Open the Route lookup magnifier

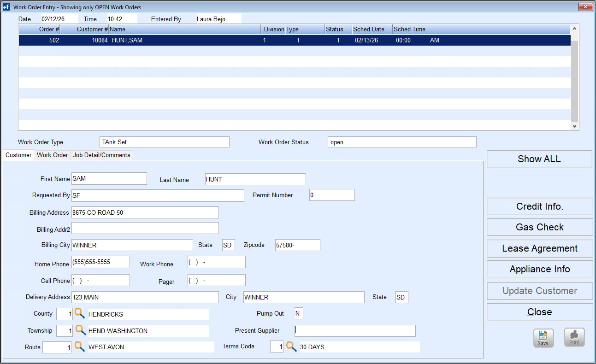(x=79, y=346)
